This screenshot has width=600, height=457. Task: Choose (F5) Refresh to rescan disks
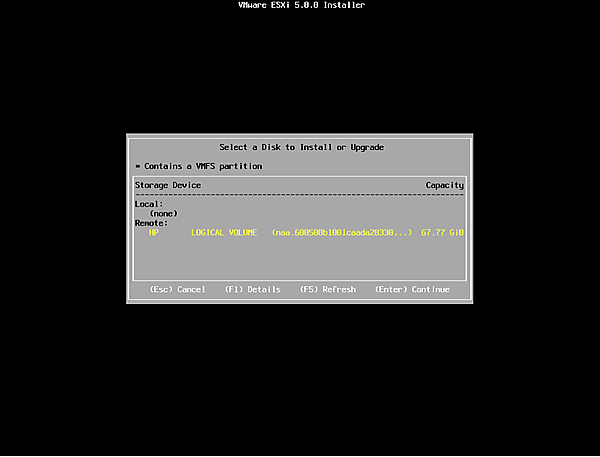(x=328, y=289)
